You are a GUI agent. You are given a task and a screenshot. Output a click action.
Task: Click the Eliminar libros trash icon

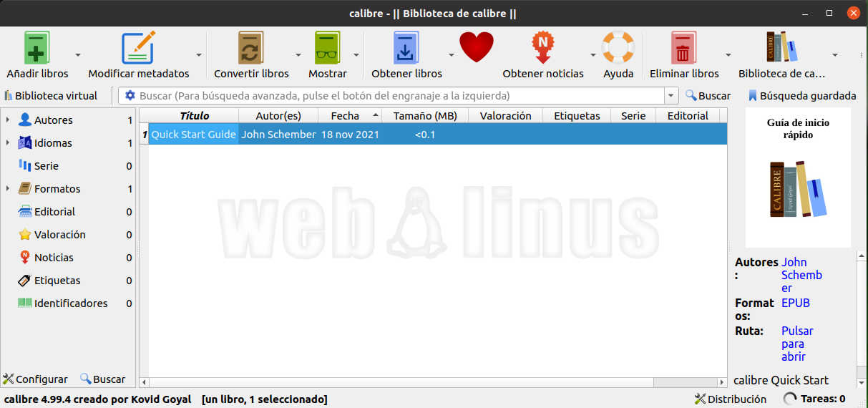tap(684, 48)
